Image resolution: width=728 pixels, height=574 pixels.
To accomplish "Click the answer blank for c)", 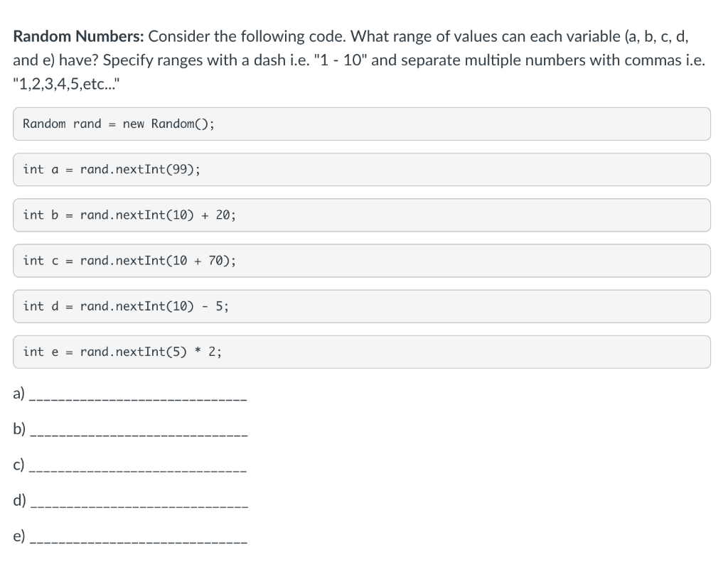I will pyautogui.click(x=139, y=470).
